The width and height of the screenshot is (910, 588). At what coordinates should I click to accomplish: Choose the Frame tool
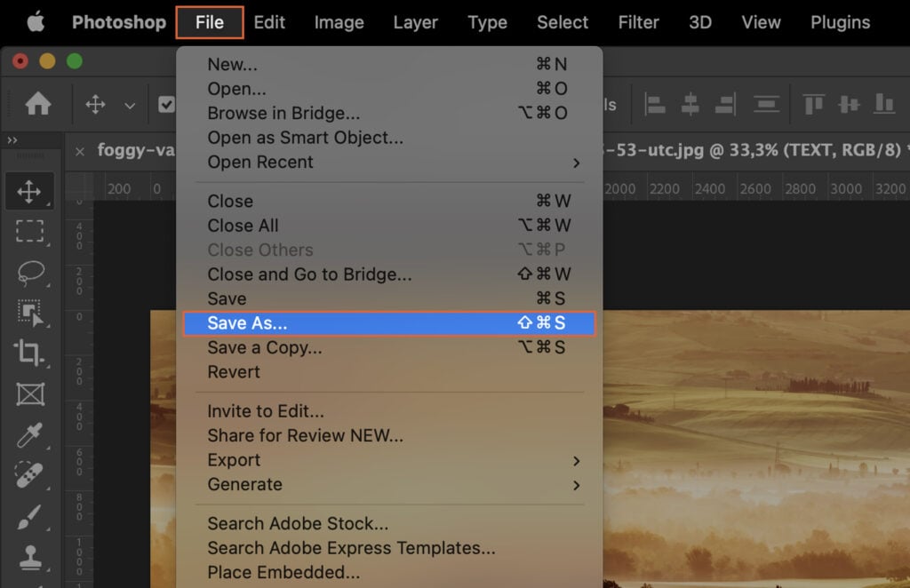[30, 394]
